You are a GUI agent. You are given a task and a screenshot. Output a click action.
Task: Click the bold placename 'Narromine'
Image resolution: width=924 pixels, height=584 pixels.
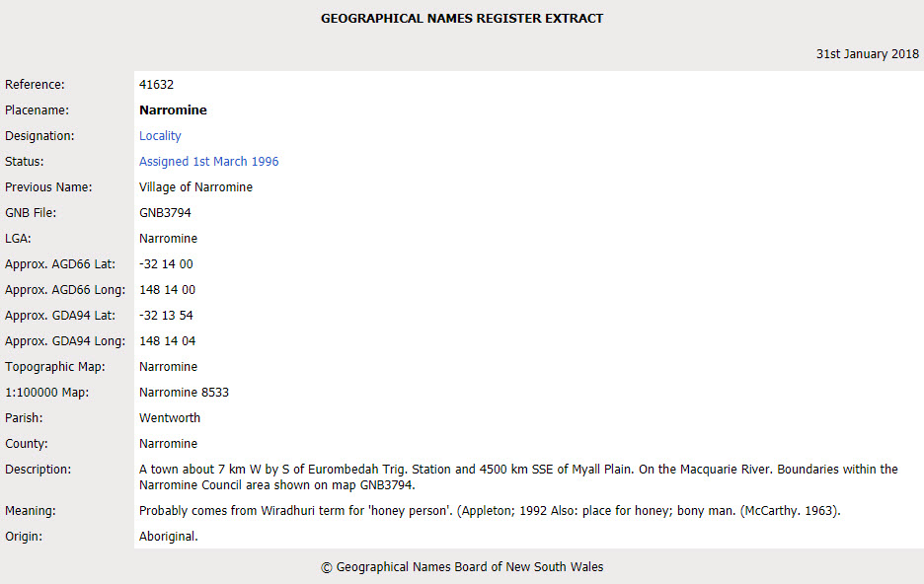[173, 110]
